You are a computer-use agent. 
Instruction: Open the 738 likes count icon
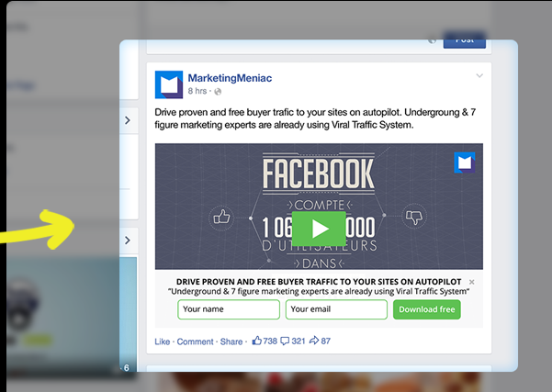(x=257, y=341)
